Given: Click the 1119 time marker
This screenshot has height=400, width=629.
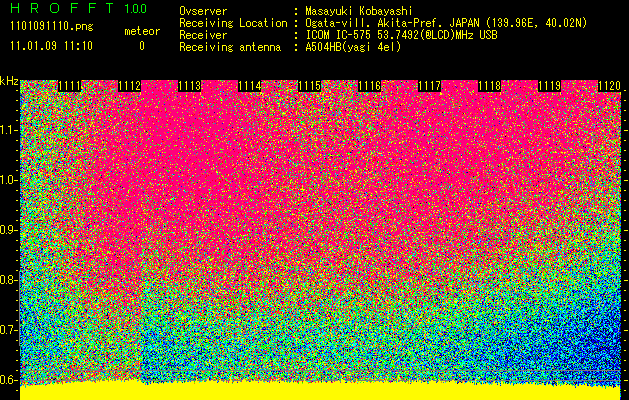Looking at the screenshot, I should pos(549,86).
